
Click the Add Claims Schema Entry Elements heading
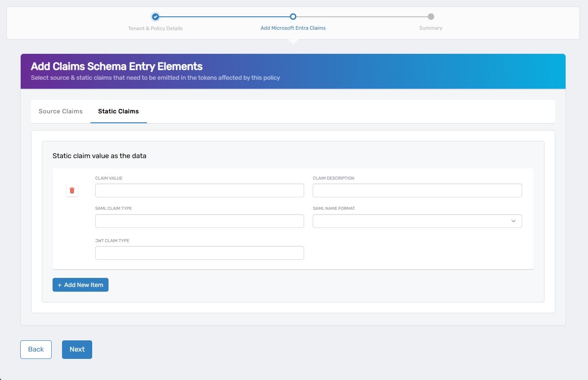click(x=117, y=67)
